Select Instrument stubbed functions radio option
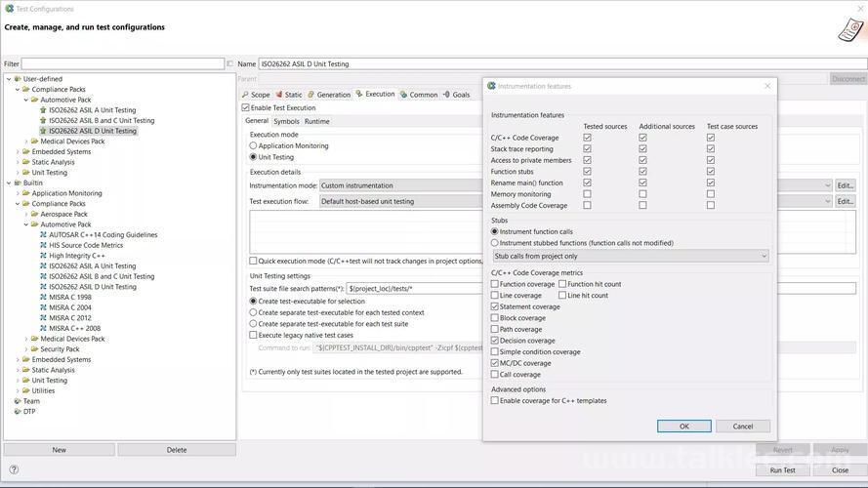868x488 pixels. click(495, 243)
